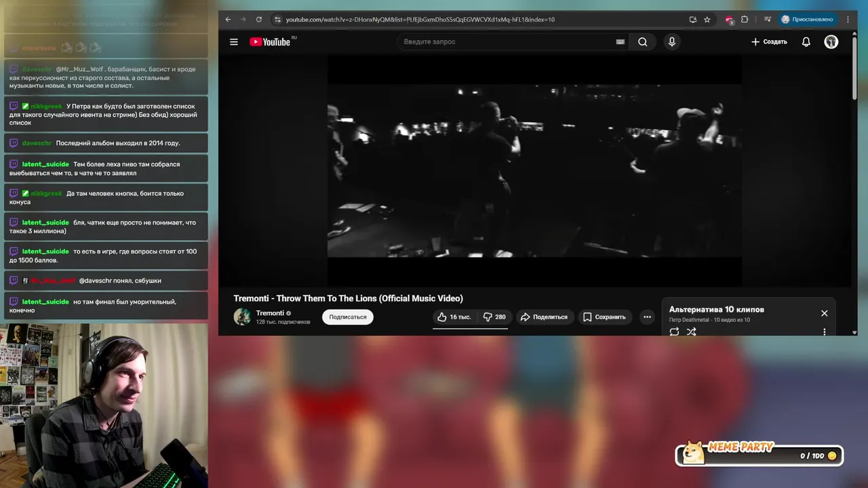
Task: Click the search magnifier button
Action: (642, 42)
